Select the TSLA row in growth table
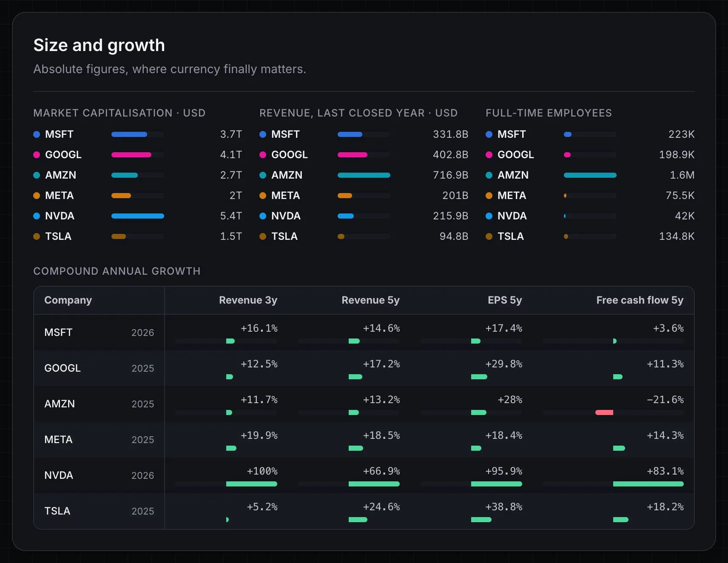 (364, 511)
